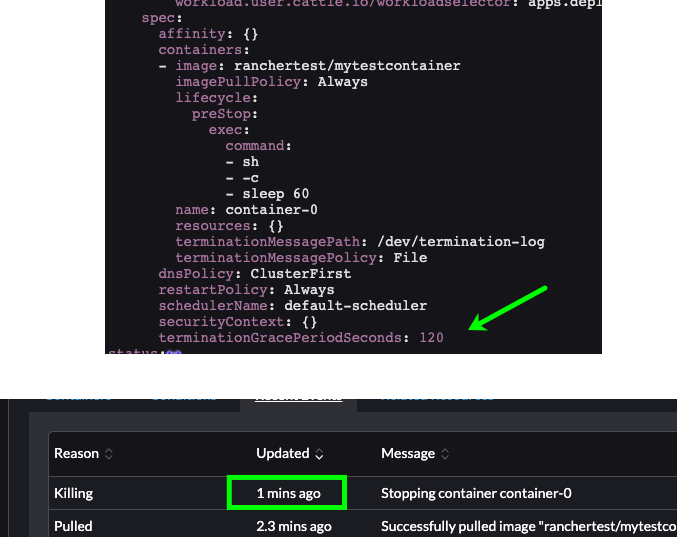Click the affinity line in spec

pyautogui.click(x=208, y=34)
